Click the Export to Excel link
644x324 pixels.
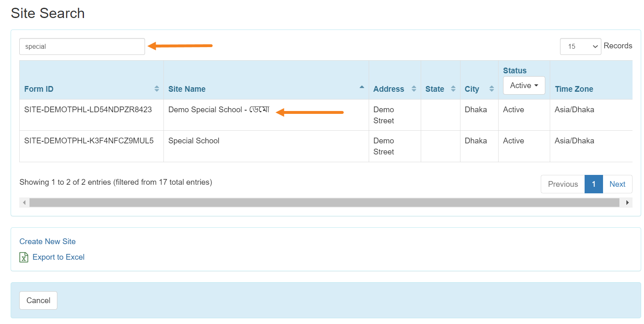[x=58, y=257]
